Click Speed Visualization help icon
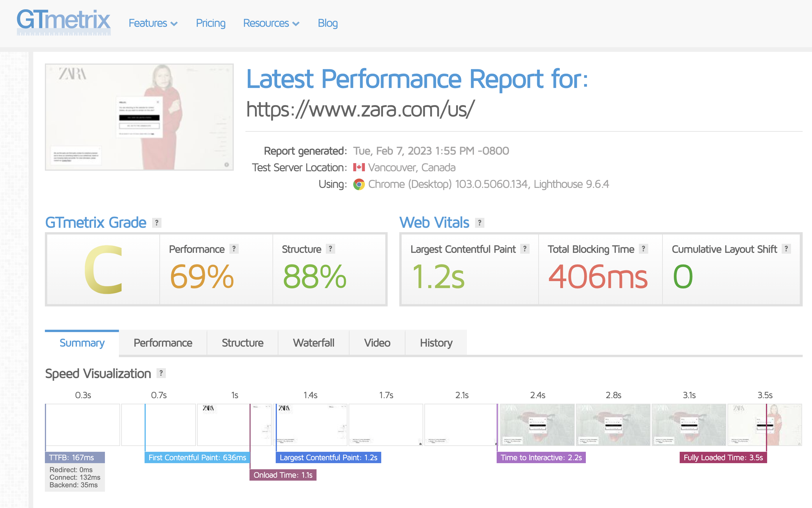The height and width of the screenshot is (508, 812). (161, 373)
